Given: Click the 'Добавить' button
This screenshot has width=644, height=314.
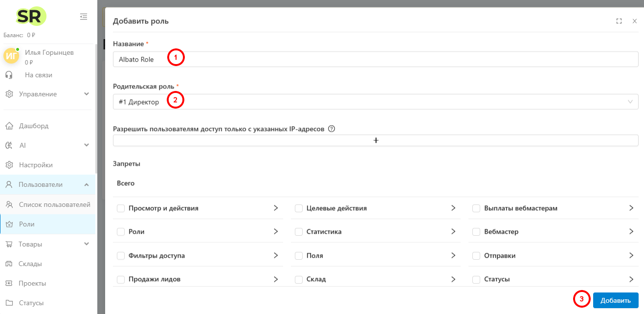Looking at the screenshot, I should (x=616, y=300).
